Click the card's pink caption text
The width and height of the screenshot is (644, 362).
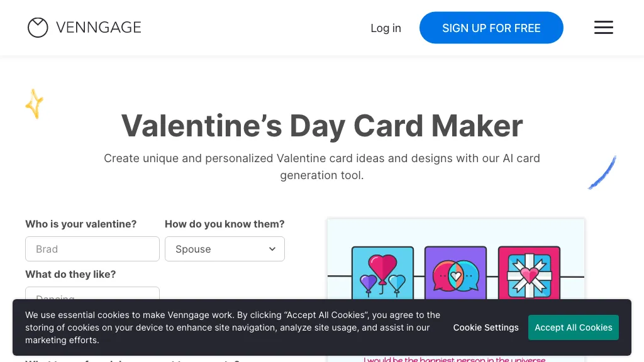click(455, 359)
